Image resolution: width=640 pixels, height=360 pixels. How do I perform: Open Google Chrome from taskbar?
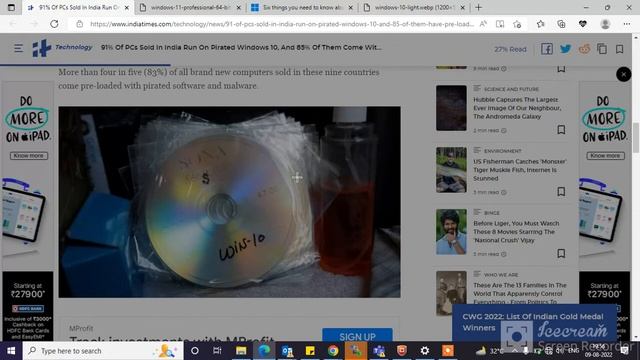333,351
